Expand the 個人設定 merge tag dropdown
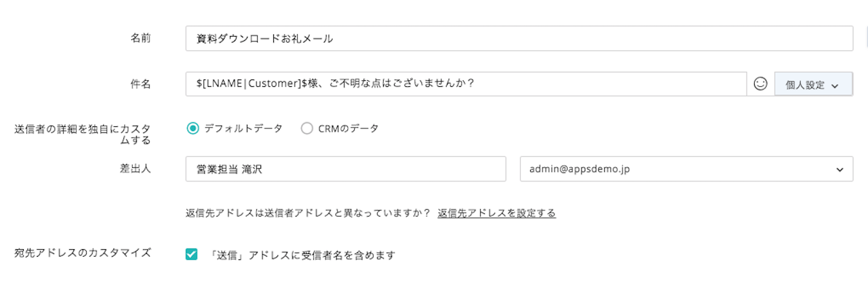Image resolution: width=868 pixels, height=290 pixels. point(813,85)
